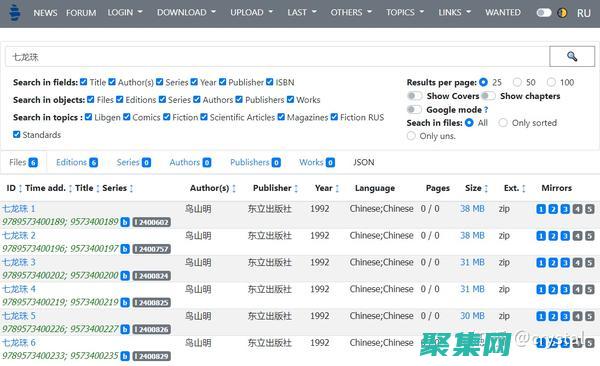Viewport: 600px width, 366px height.
Task: Uncheck the Title search field checkbox
Action: pos(83,82)
